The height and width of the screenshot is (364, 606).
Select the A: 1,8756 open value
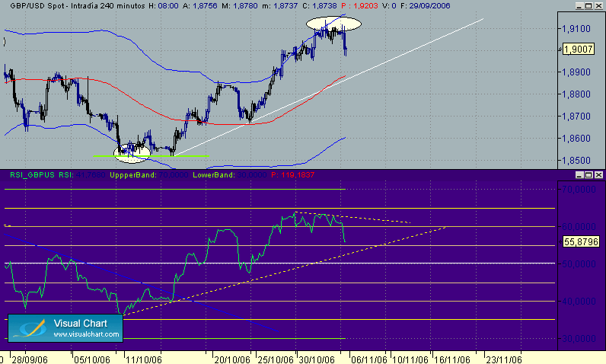click(199, 6)
